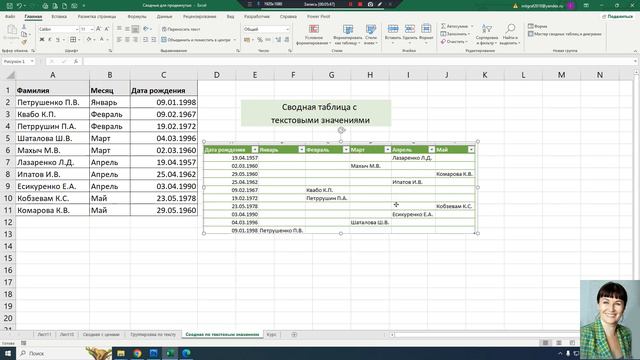The width and height of the screenshot is (640, 360).
Task: Increase font size
Action: tap(98, 29)
